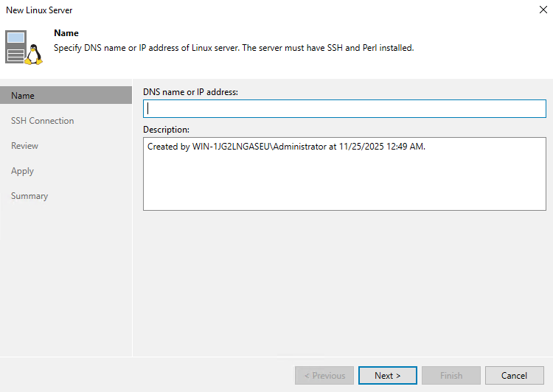Click the SSH and Perl instruction text
This screenshot has width=553, height=392.
[234, 48]
